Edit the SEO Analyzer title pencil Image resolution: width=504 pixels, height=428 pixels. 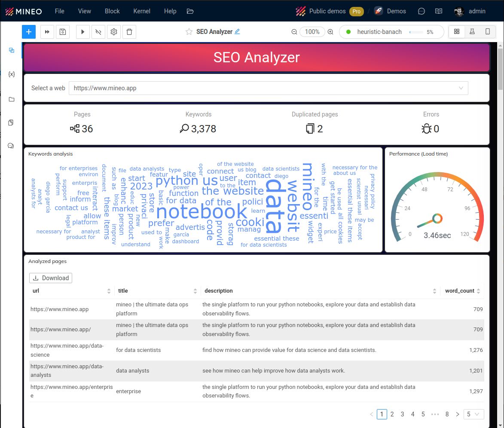coord(237,31)
